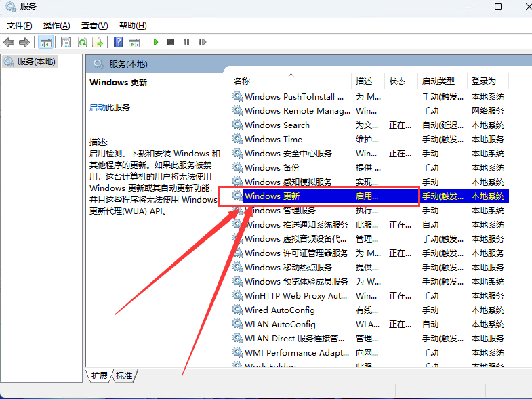Click gear icon in 服务(本地) panel header
The image size is (532, 399).
[98, 64]
